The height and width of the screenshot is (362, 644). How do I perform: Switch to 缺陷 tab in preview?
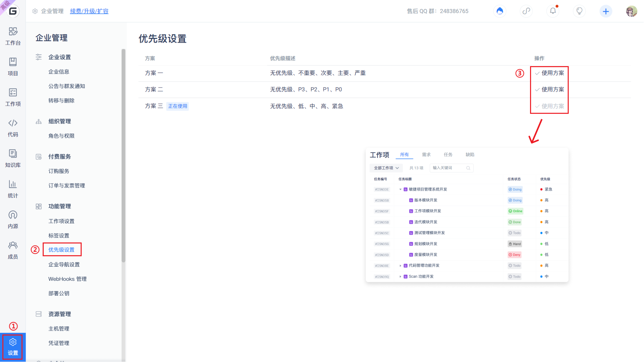point(470,155)
